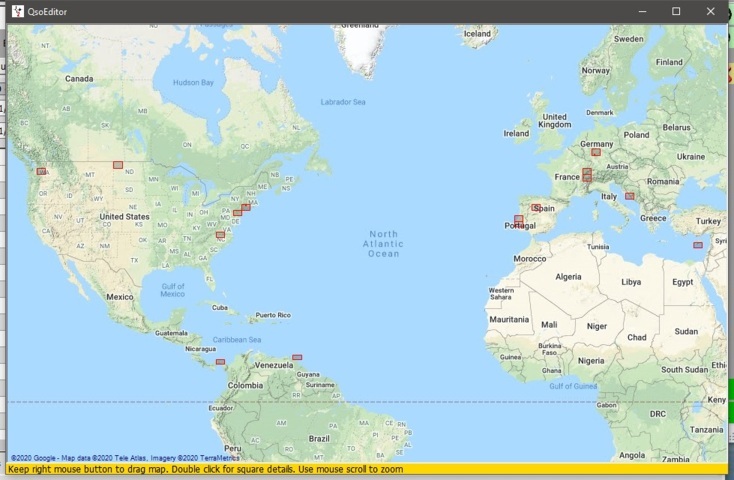This screenshot has width=734, height=480.
Task: Select the southern red square at Portugal label
Action: [x=519, y=224]
